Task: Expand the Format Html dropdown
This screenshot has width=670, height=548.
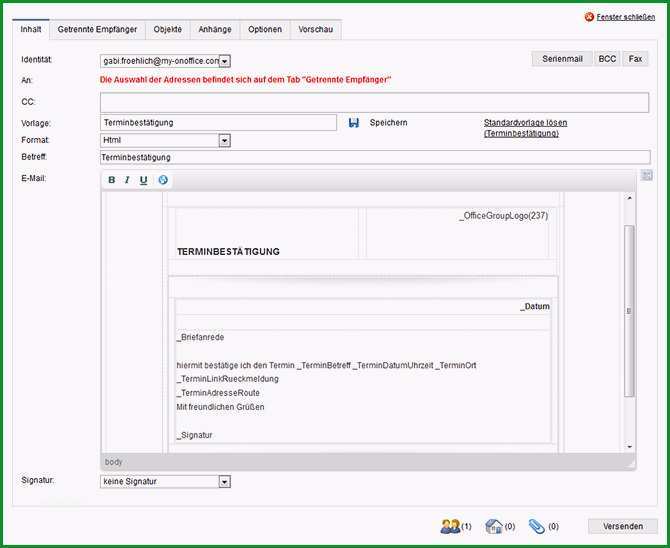Action: (x=225, y=141)
